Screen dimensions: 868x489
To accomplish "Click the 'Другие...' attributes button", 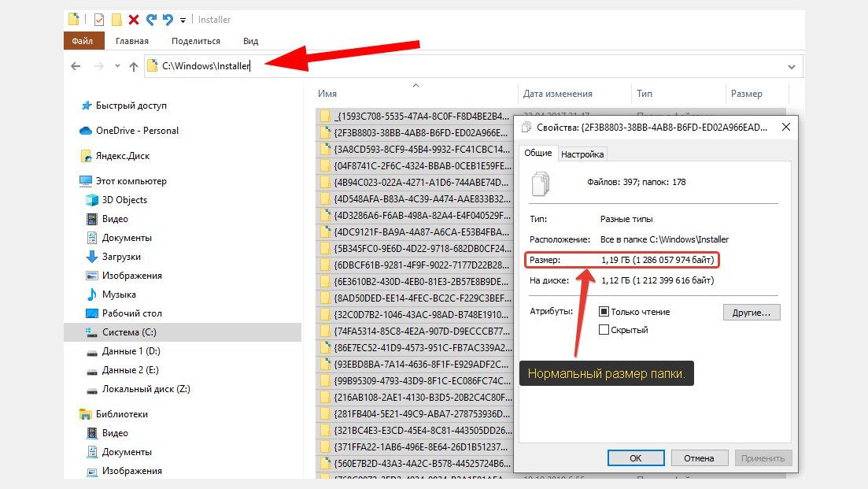I will 751,313.
